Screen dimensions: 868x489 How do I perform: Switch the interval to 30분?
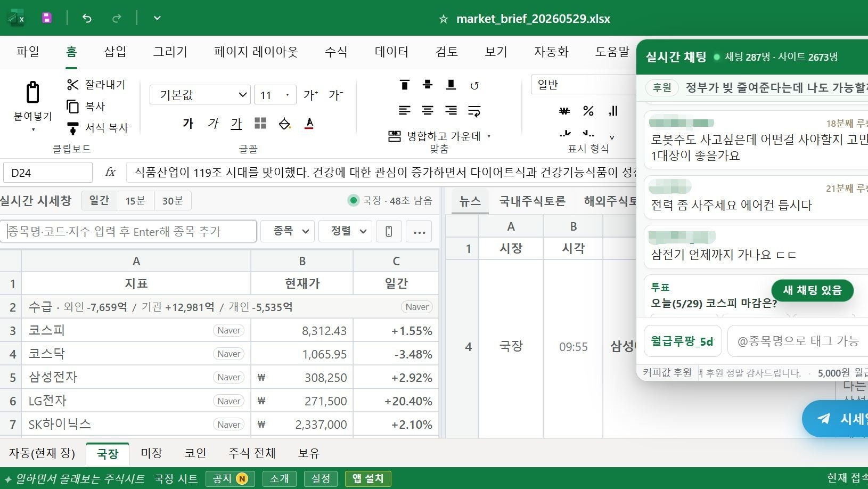(x=173, y=201)
